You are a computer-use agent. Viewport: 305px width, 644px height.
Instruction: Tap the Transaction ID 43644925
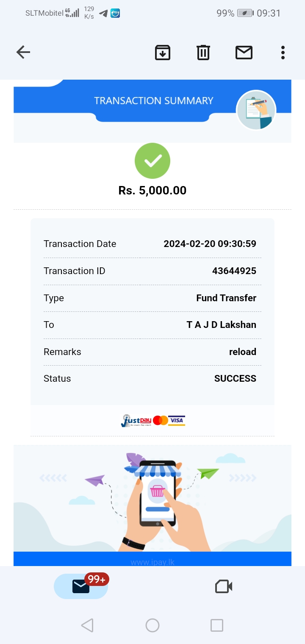[x=234, y=271]
